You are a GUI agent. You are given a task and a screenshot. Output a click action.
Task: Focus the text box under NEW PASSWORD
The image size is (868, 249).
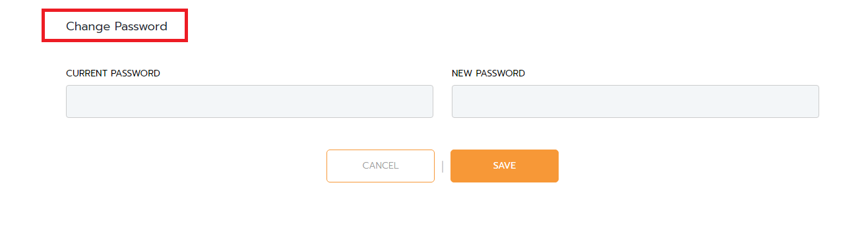(635, 101)
